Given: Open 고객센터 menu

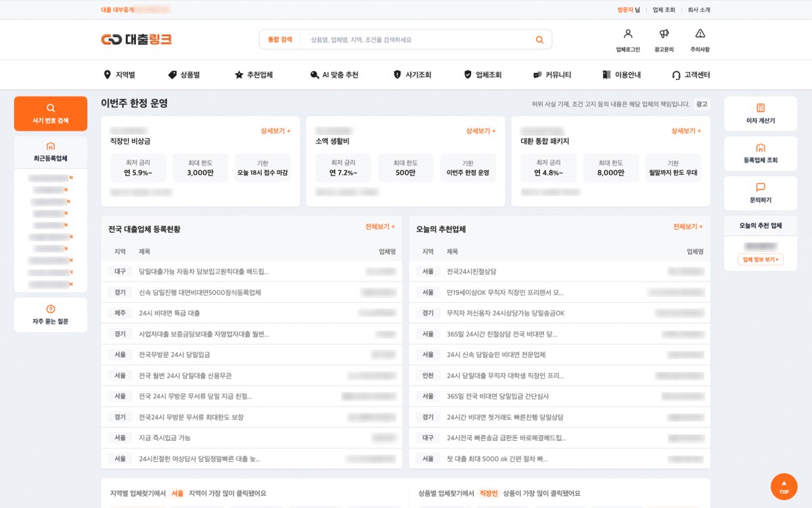Looking at the screenshot, I should 691,75.
